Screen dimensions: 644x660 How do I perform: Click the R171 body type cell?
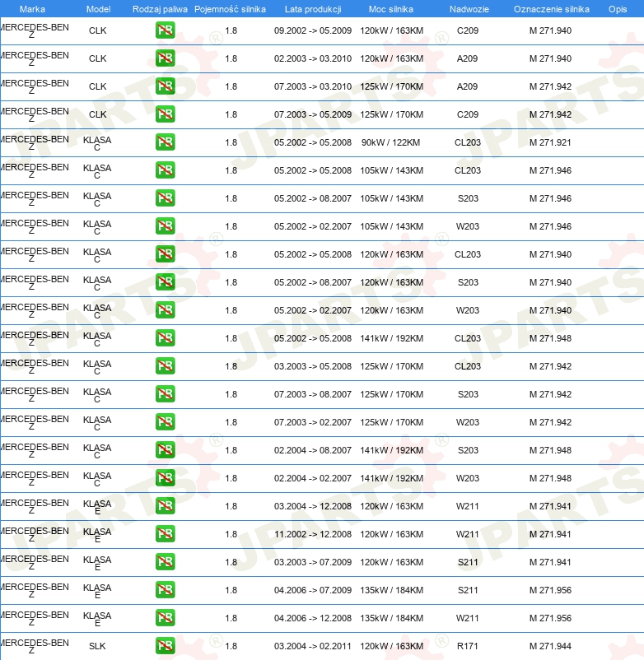[467, 646]
